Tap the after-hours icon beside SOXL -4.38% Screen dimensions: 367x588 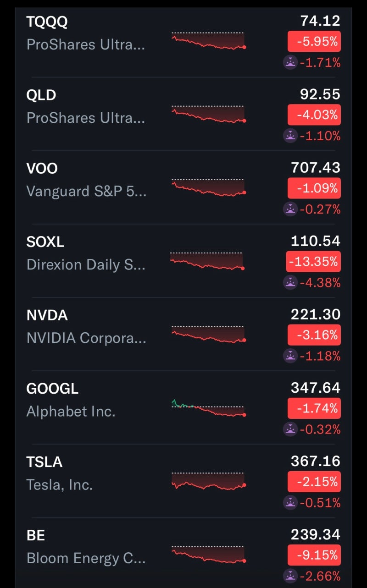pyautogui.click(x=290, y=283)
